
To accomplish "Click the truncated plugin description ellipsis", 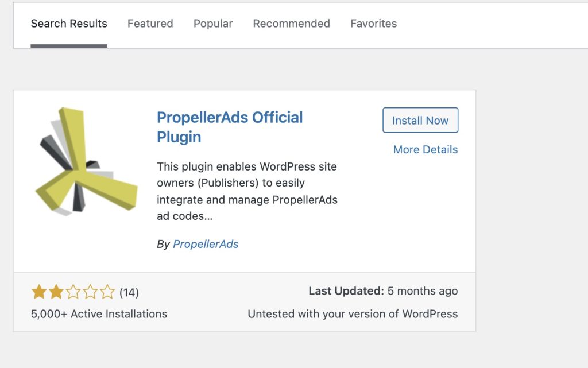I will click(x=208, y=216).
